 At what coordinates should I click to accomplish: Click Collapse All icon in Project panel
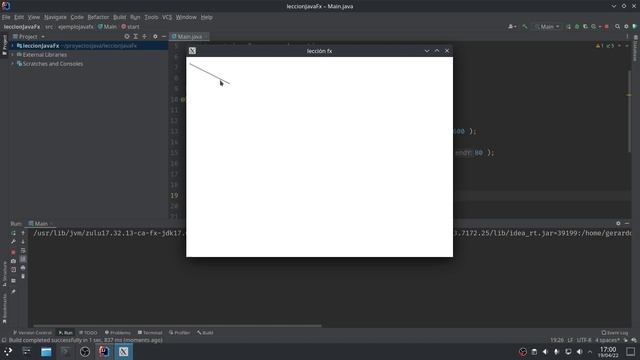click(144, 36)
